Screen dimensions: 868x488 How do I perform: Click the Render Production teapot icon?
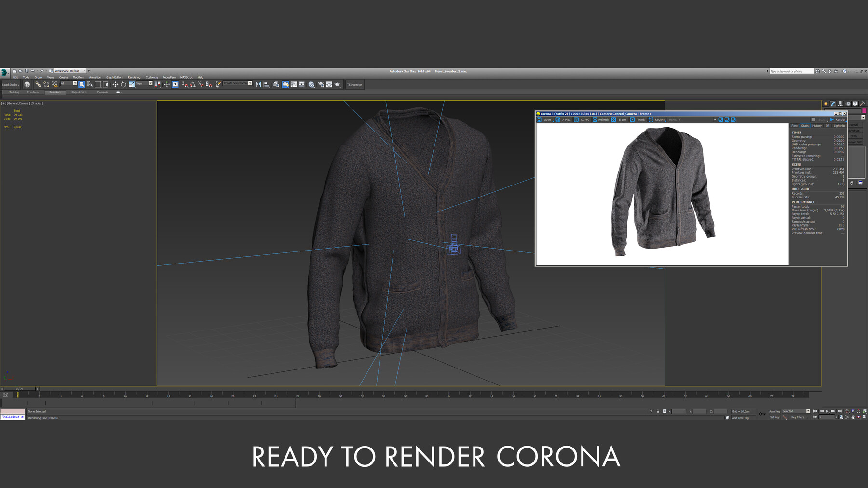point(337,84)
